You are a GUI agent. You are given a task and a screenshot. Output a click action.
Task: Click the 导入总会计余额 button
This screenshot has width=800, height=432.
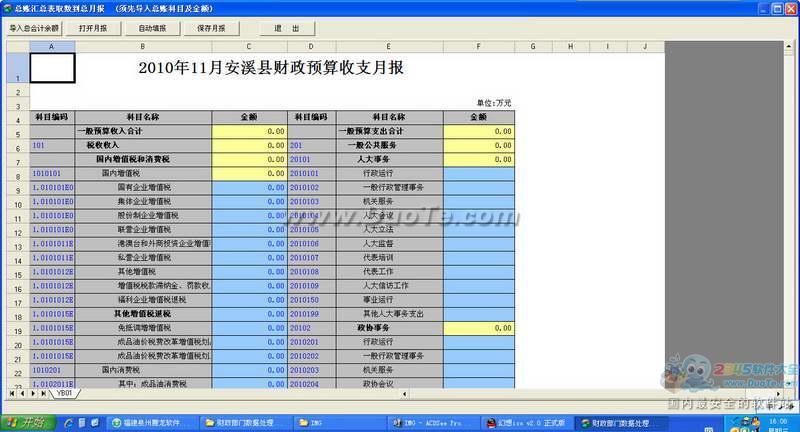[x=34, y=28]
